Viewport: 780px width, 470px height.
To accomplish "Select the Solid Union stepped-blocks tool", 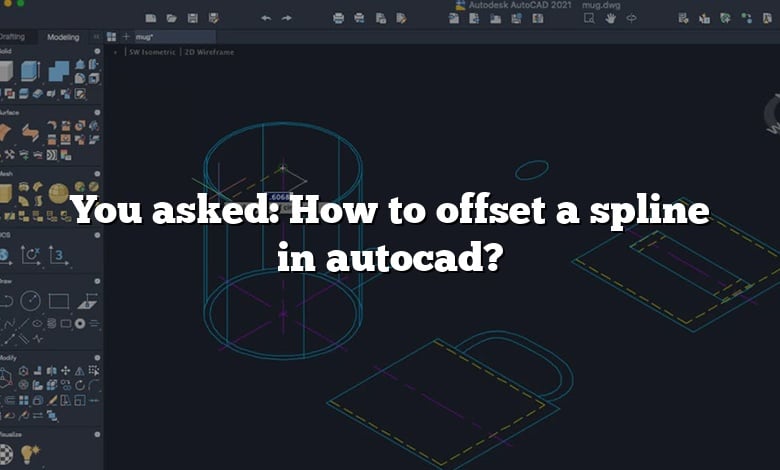I will click(59, 71).
